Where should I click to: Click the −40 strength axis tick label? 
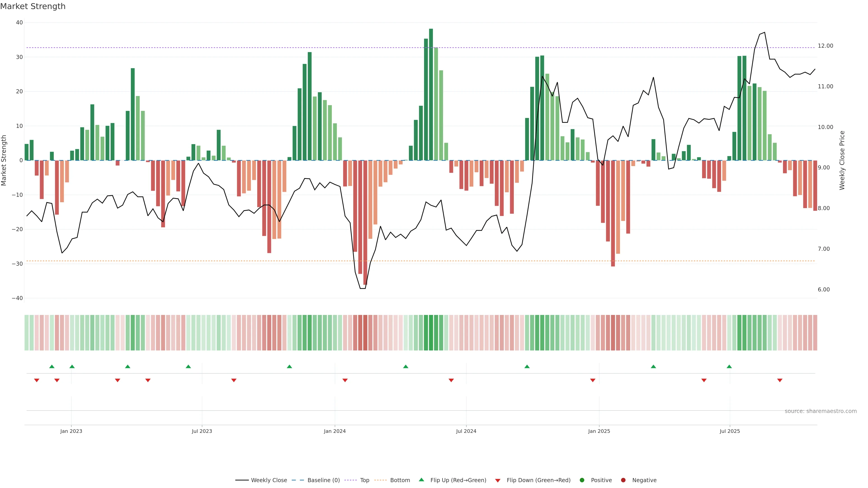17,298
